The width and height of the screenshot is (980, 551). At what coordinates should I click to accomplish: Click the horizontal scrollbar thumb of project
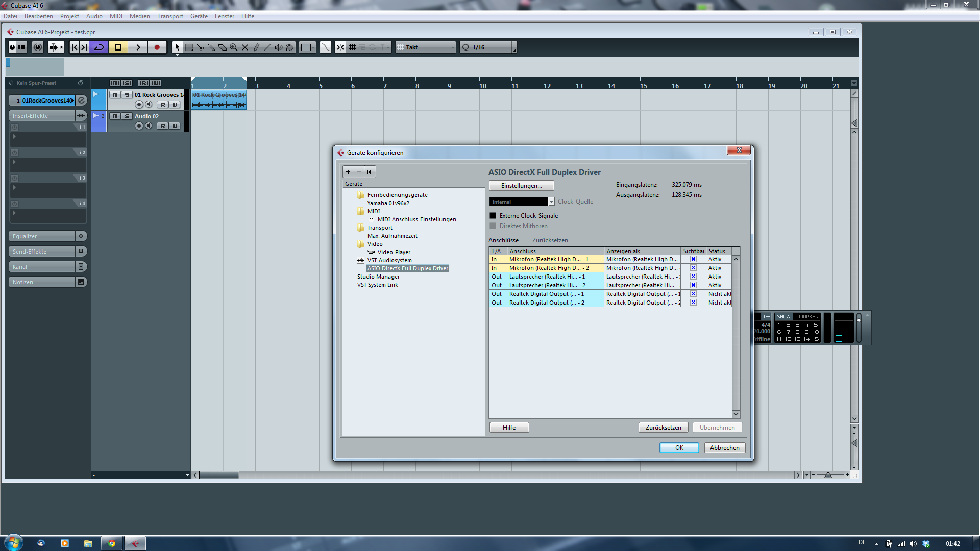pos(219,475)
